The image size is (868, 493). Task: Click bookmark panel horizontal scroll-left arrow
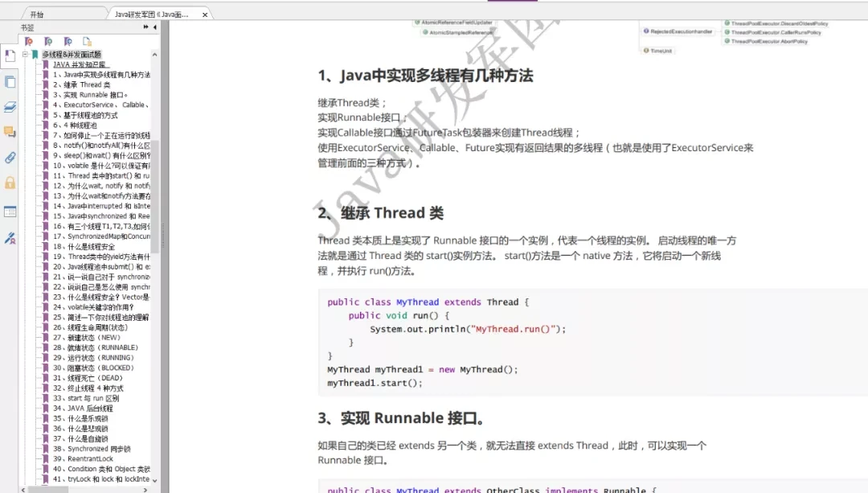23,490
